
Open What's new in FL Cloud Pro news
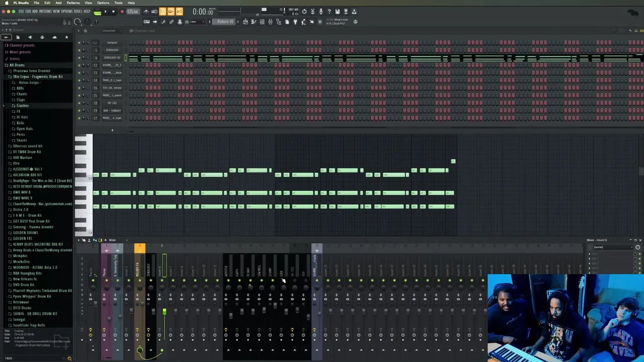click(337, 22)
